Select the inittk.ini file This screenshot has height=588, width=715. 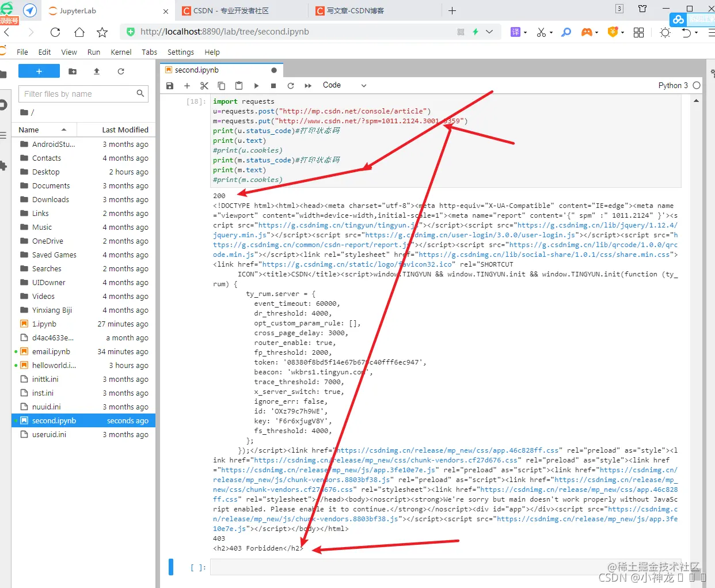tap(83, 380)
